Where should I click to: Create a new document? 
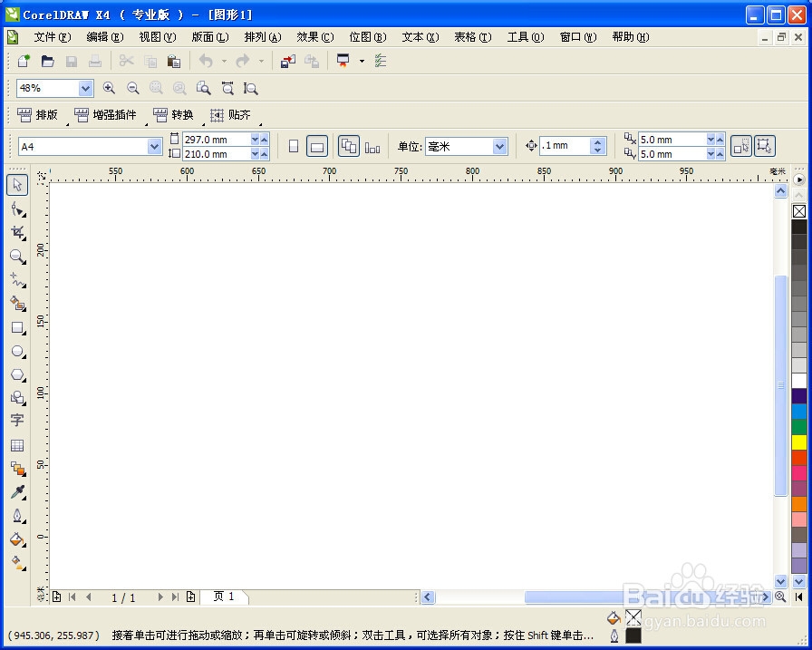click(24, 61)
